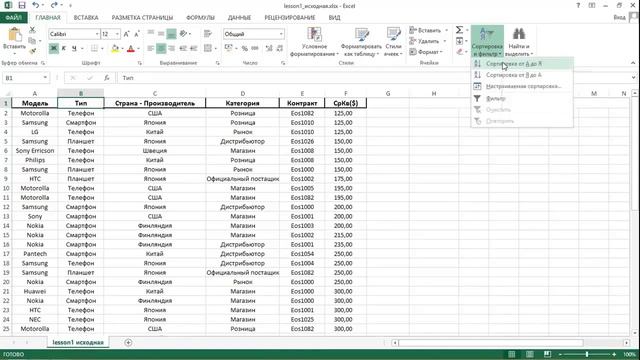Click the Вставить cells button
Image resolution: width=640 pixels, height=360 pixels.
tap(428, 30)
